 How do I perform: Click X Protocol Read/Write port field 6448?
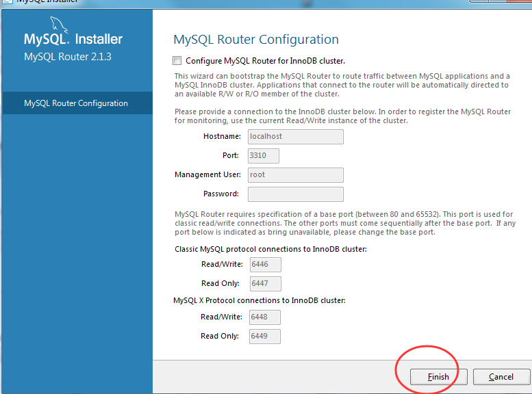point(265,317)
